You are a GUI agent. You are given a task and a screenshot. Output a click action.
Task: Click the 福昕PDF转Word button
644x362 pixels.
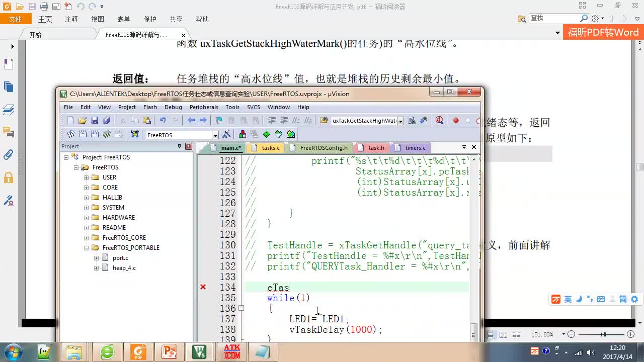coord(603,33)
